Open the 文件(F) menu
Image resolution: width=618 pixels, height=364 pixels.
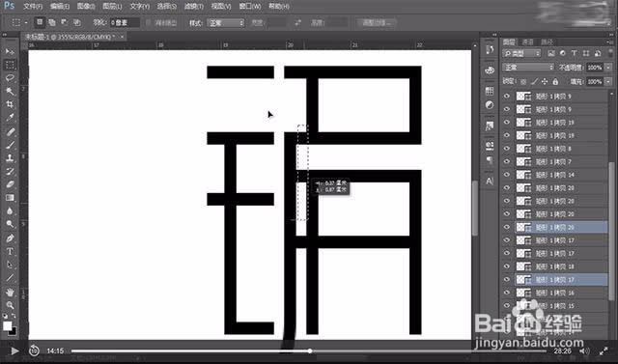(33, 7)
